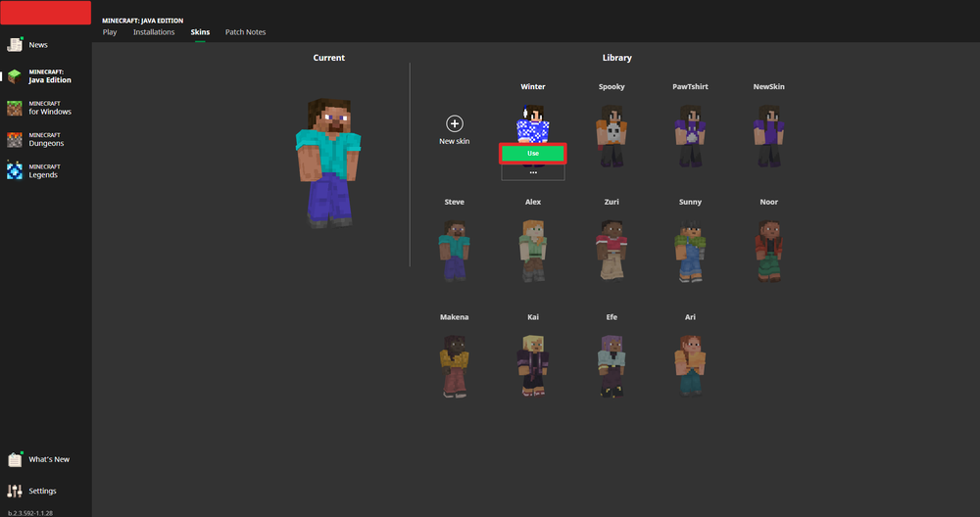The image size is (980, 517).
Task: Switch to the Play tab
Action: (x=110, y=32)
